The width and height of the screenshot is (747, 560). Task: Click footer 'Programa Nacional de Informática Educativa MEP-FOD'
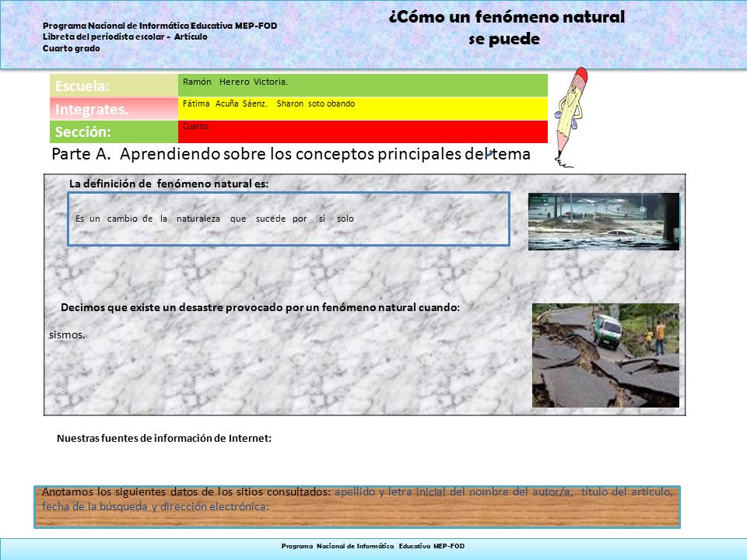point(373,546)
